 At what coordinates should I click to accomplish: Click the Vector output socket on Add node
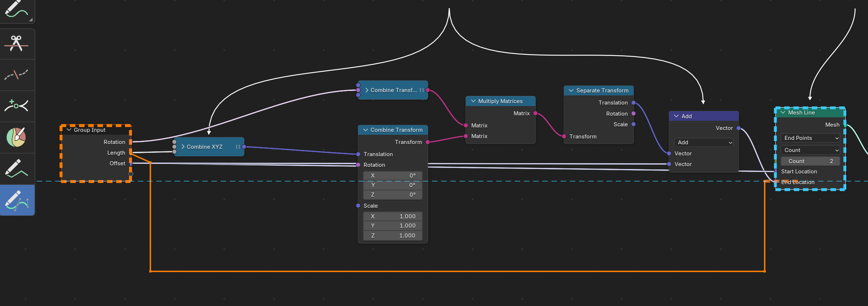(739, 128)
